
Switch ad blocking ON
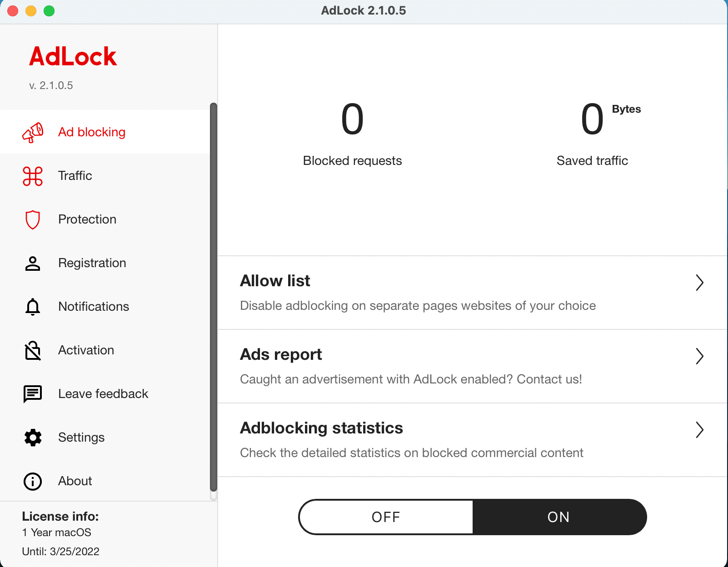point(558,517)
